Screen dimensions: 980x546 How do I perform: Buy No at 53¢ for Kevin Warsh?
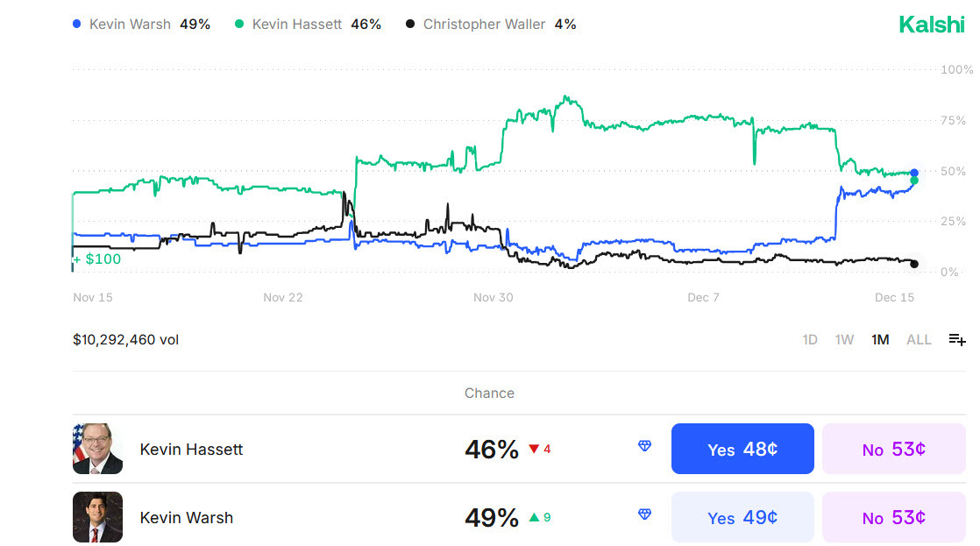[893, 517]
